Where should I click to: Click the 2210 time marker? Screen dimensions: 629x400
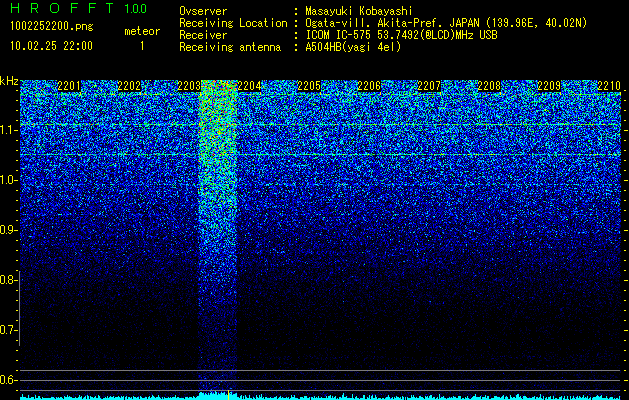click(x=609, y=86)
